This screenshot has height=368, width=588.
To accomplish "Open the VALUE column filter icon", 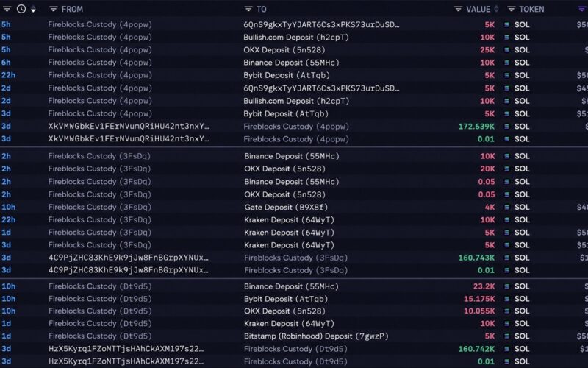I will click(458, 9).
